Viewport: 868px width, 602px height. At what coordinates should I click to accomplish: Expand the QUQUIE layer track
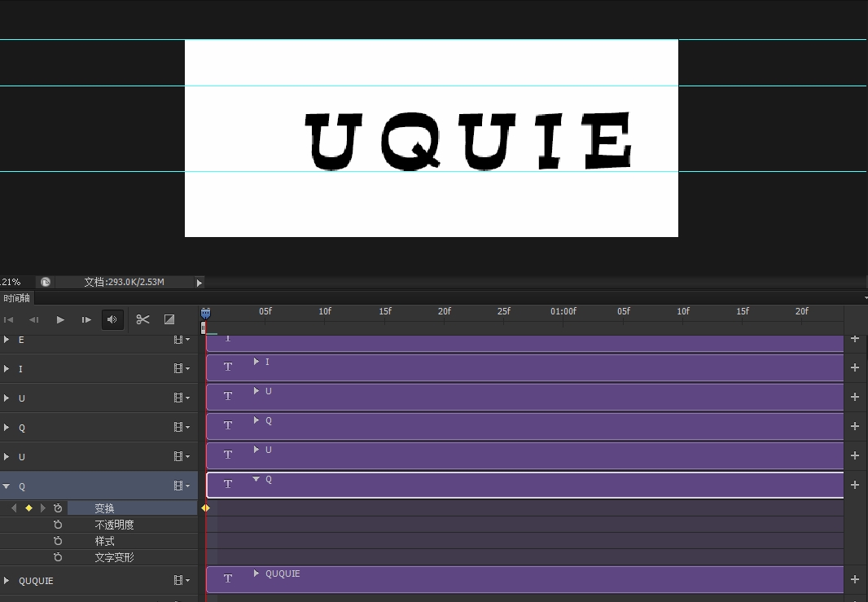pyautogui.click(x=7, y=581)
